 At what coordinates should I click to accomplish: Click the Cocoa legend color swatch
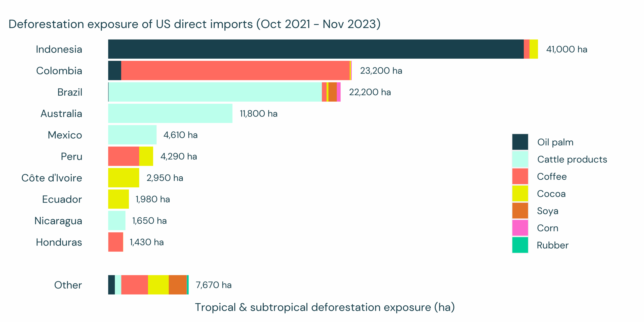coord(520,193)
